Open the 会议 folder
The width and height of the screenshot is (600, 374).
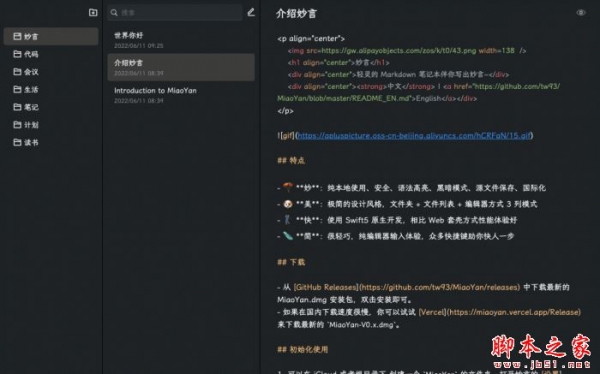click(x=51, y=72)
